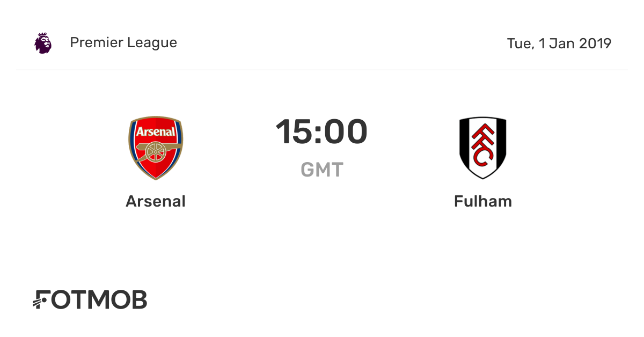Click the hour digits 15 in kickoff time

(x=292, y=132)
